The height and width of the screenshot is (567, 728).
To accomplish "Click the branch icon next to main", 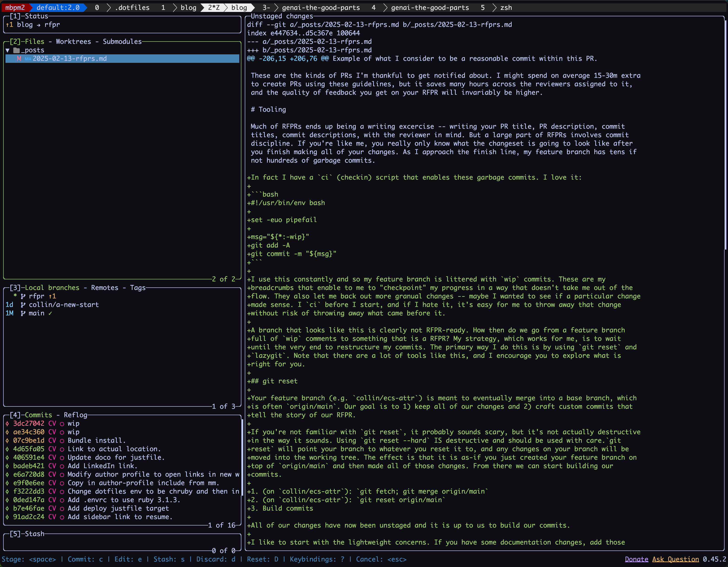I will tap(23, 313).
